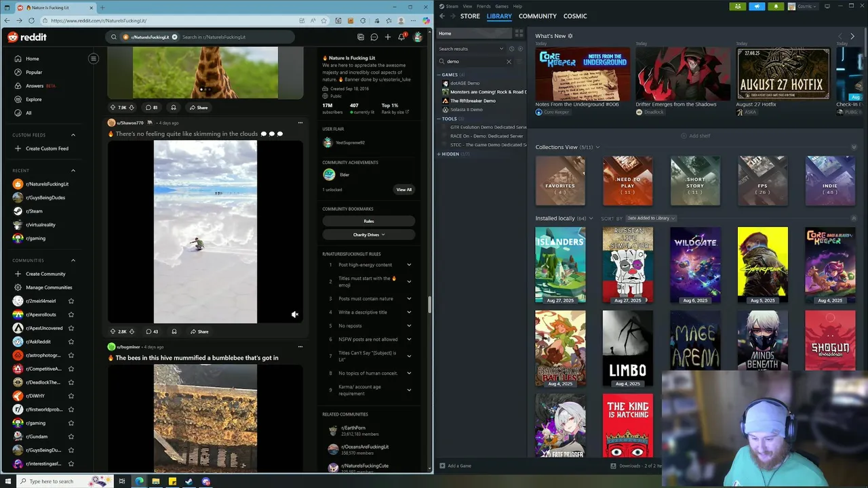Favorite r/DiWHY with its star
Viewport: 868px width, 488px height.
tap(71, 396)
